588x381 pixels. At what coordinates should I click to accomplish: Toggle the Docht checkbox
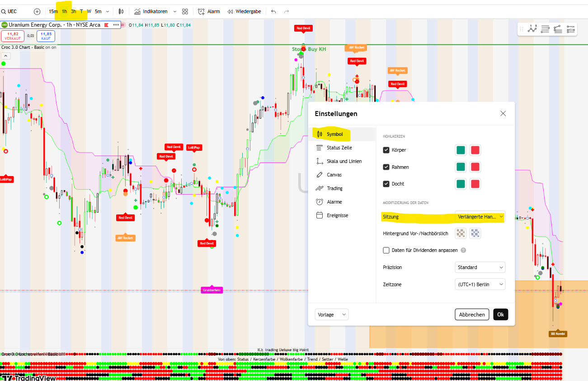(386, 184)
